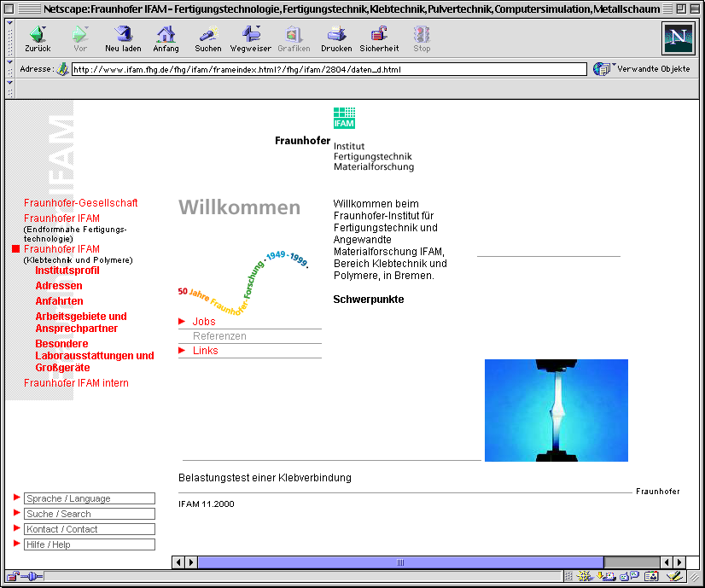Stop page loading with the Stop button
This screenshot has width=705, height=588.
point(422,38)
